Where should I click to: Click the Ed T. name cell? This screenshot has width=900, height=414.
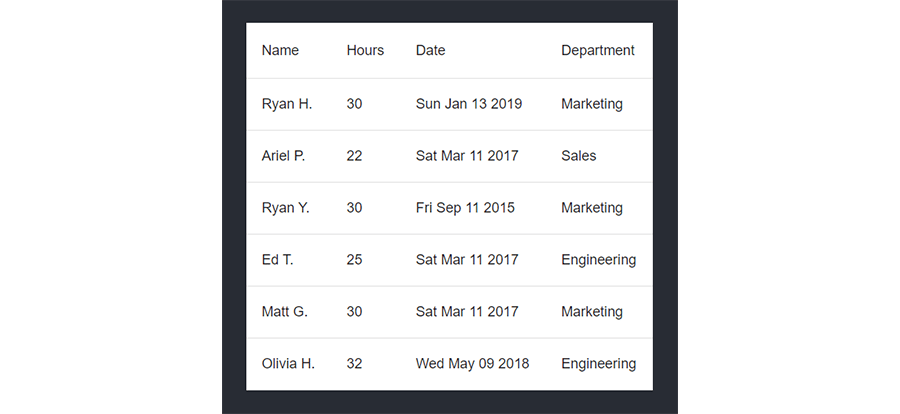click(x=277, y=260)
